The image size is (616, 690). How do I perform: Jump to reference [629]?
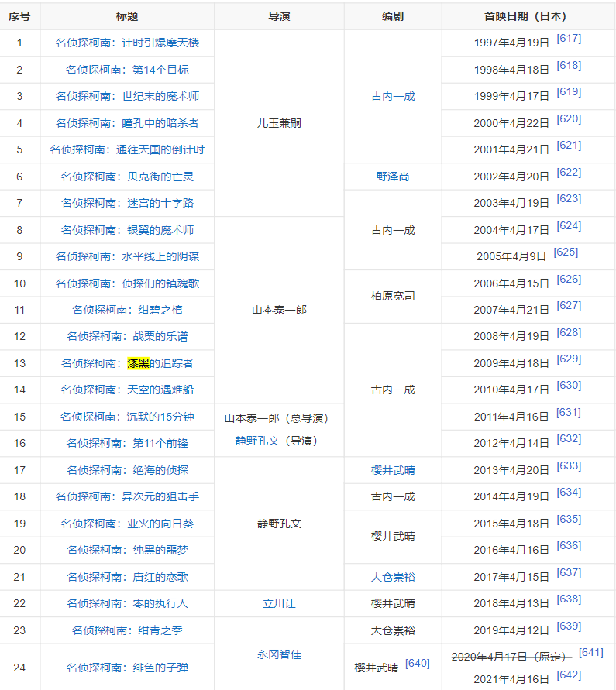pos(569,359)
